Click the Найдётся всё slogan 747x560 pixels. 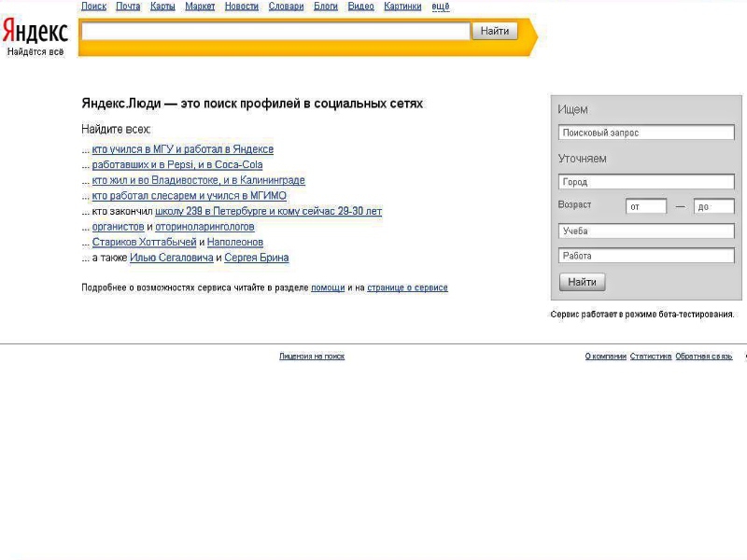[x=35, y=52]
